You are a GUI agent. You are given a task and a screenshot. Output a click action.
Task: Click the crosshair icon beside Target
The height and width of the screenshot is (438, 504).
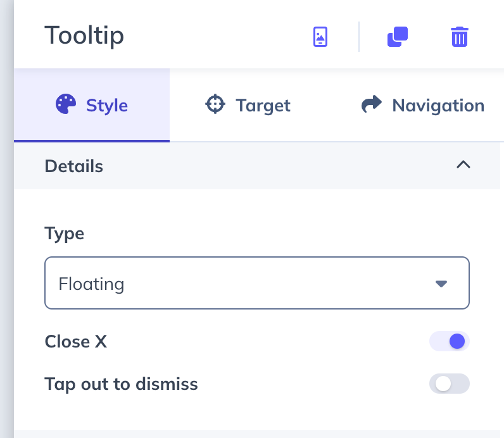point(215,104)
